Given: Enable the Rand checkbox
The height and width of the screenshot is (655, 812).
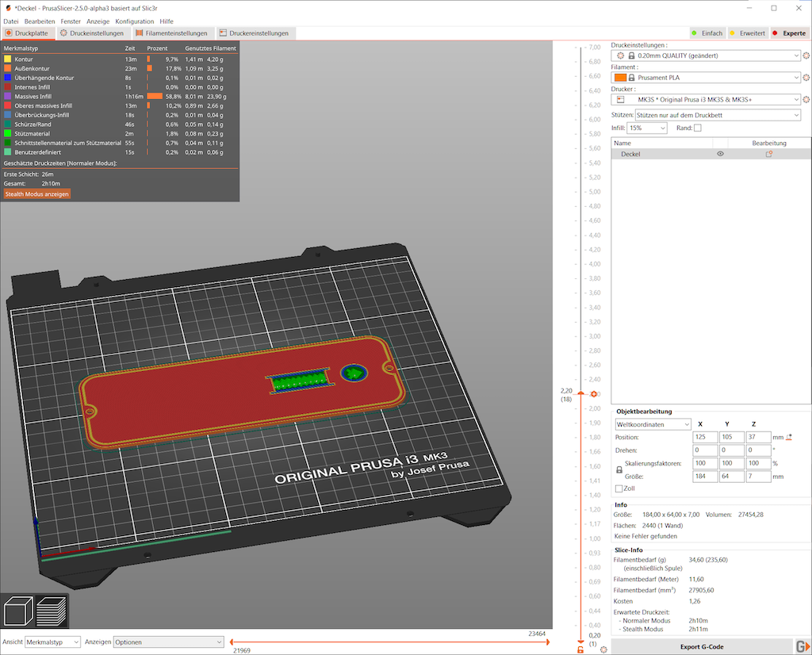Looking at the screenshot, I should point(698,128).
